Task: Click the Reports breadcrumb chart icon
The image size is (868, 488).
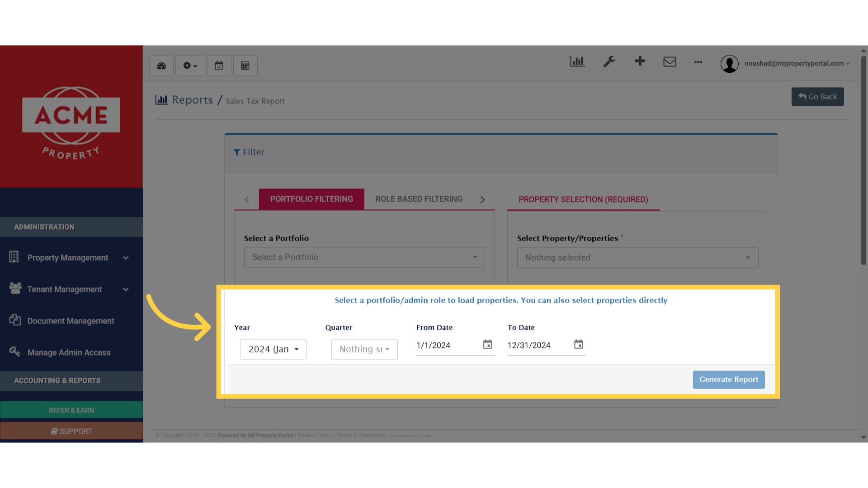Action: [161, 99]
